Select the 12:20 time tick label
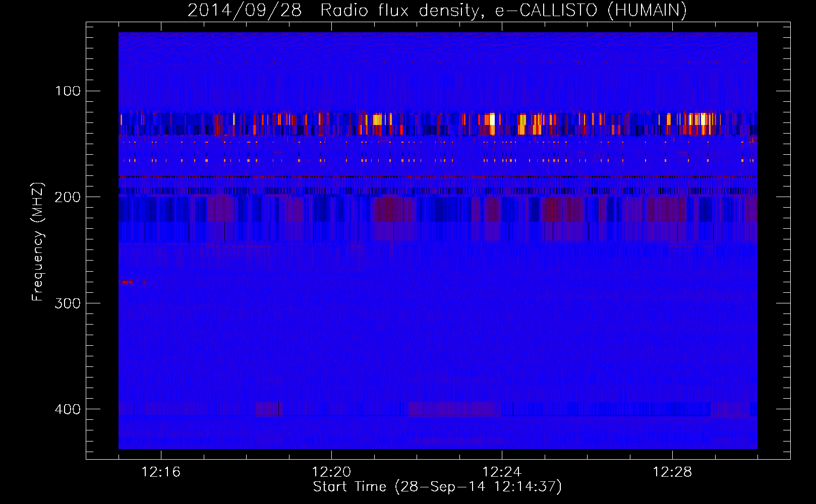 click(x=331, y=472)
